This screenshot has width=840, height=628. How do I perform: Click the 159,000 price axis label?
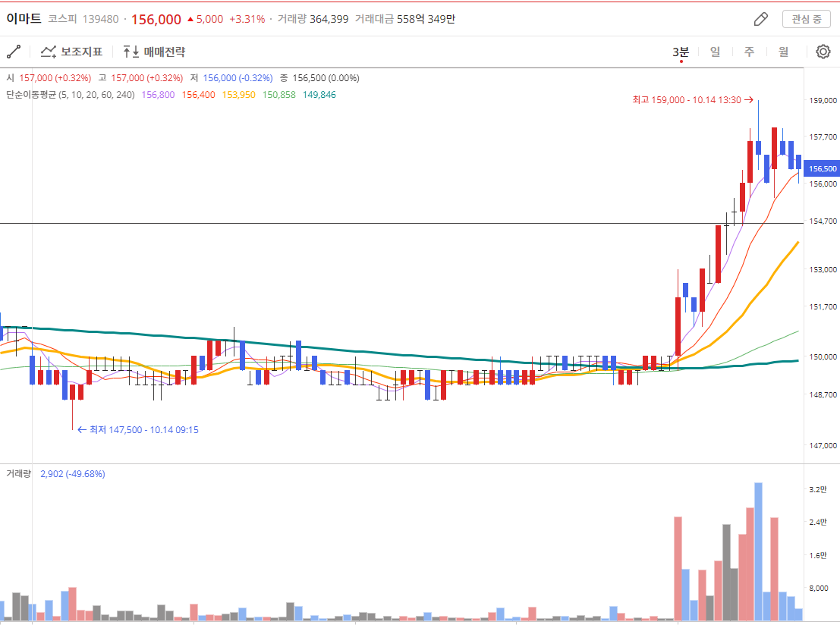[823, 101]
